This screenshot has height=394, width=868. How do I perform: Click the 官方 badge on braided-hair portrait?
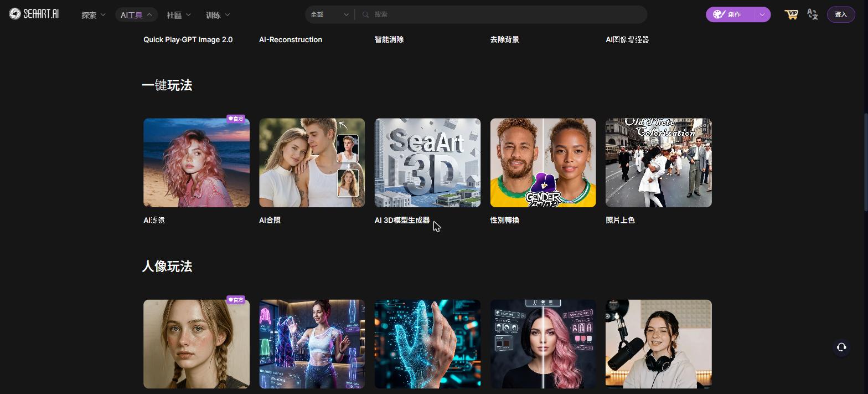(x=236, y=300)
